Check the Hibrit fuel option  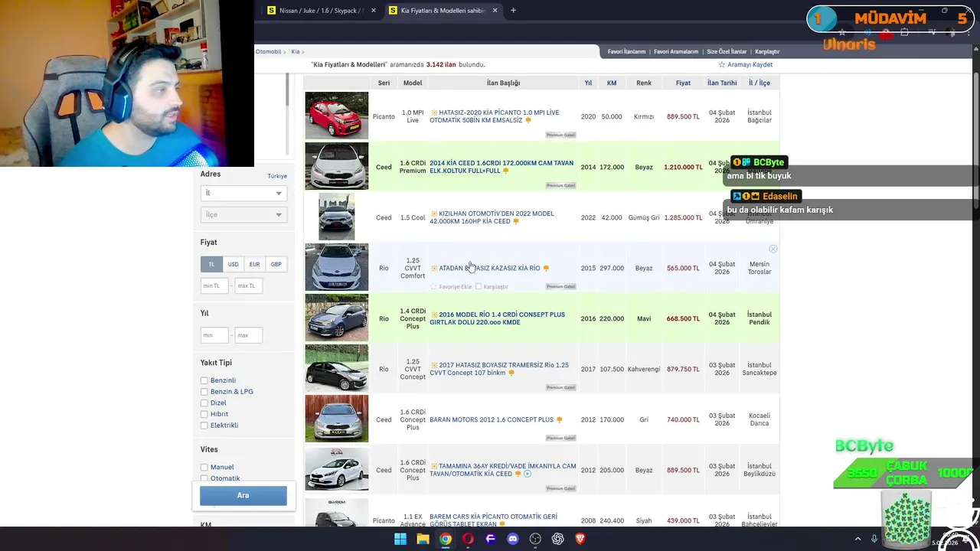click(204, 414)
